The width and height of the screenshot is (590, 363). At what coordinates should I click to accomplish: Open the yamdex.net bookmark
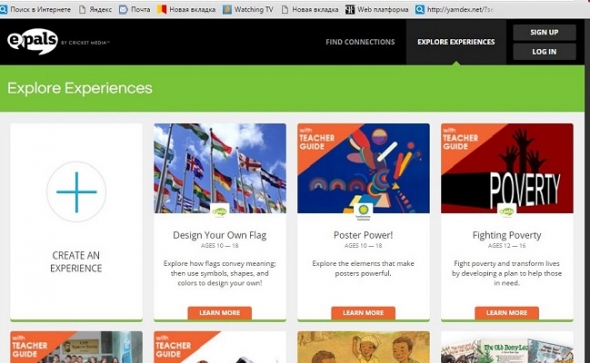coord(454,9)
